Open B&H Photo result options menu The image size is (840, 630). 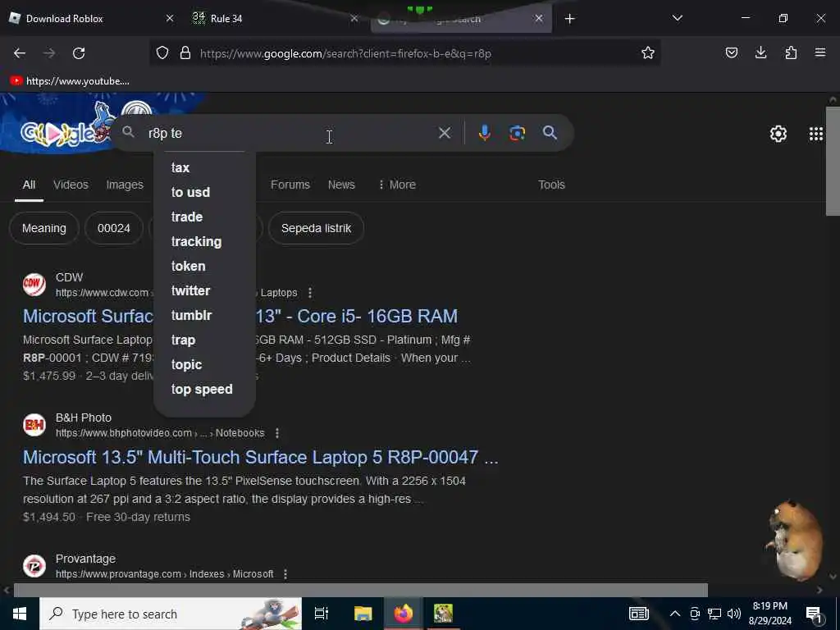(276, 433)
